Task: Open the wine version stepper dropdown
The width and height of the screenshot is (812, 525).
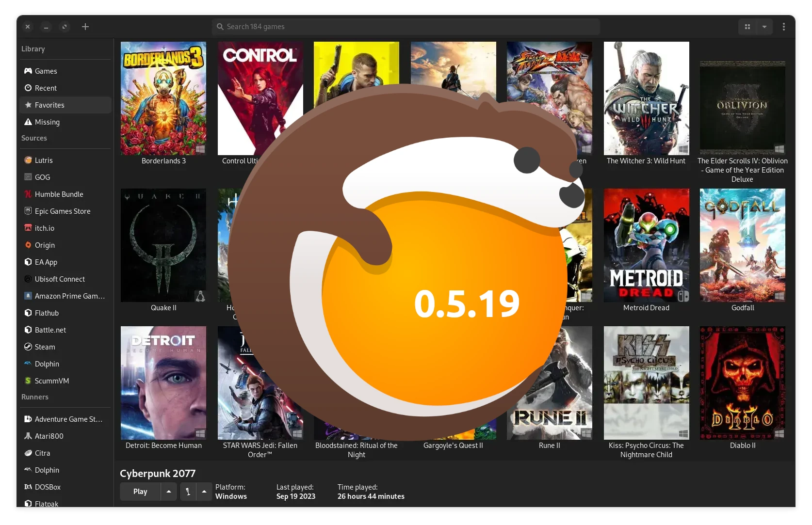Action: click(x=204, y=491)
